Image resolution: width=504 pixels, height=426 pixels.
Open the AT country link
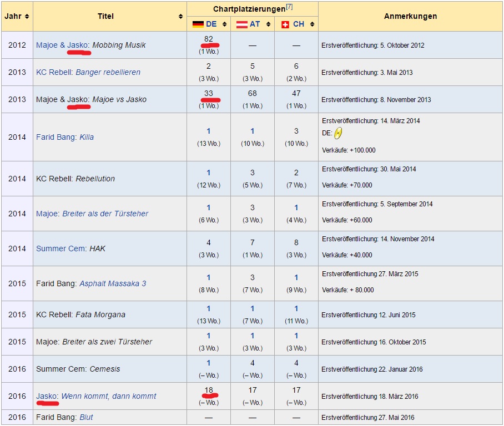click(x=255, y=24)
